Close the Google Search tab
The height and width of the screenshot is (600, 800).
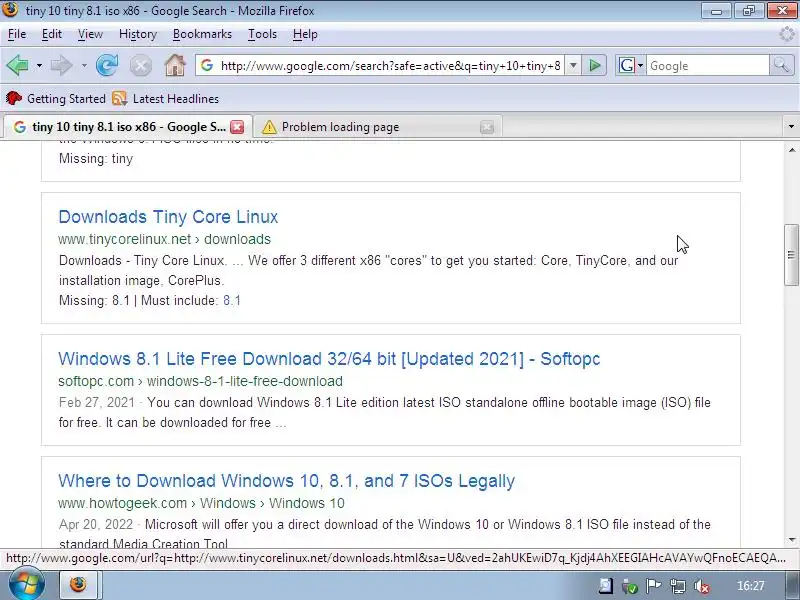[237, 127]
